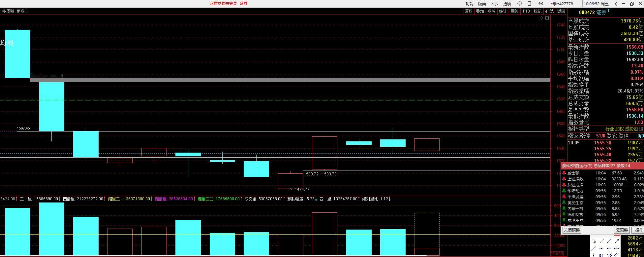Click the green bell icon beside 美丽生态

(564, 202)
